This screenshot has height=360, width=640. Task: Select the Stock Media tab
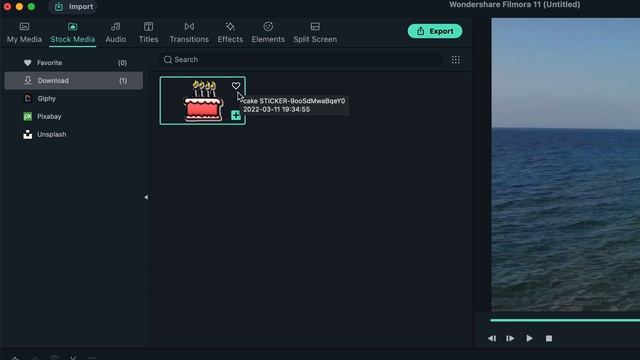click(x=73, y=33)
